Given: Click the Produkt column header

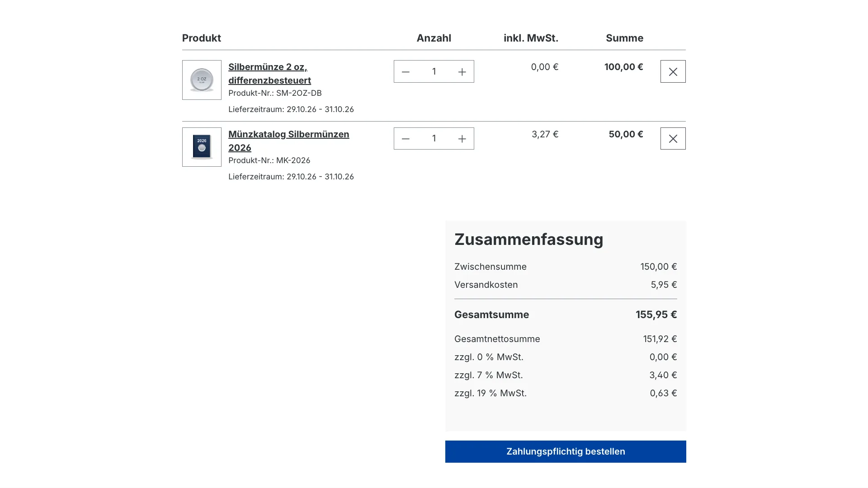Looking at the screenshot, I should click(202, 38).
